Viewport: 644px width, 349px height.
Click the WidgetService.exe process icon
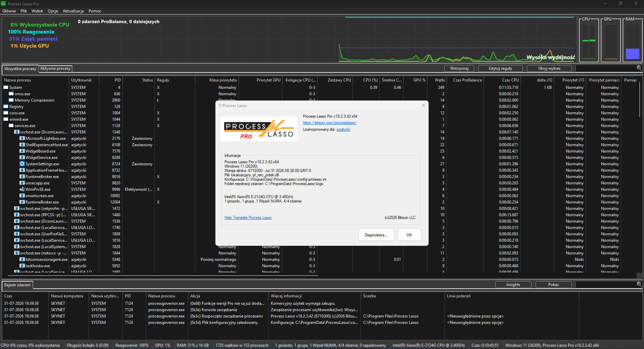click(22, 158)
